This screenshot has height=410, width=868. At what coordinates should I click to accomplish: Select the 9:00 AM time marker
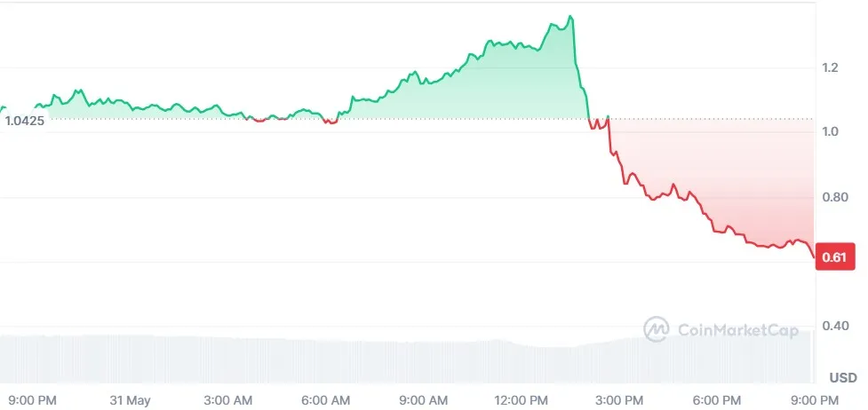click(424, 400)
